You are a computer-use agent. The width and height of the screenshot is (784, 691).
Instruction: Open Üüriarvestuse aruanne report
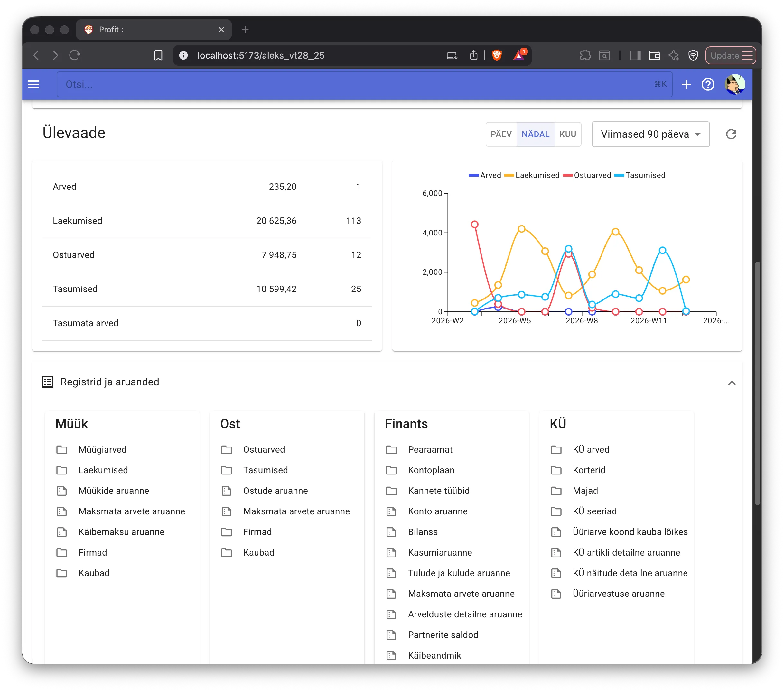[x=619, y=594]
